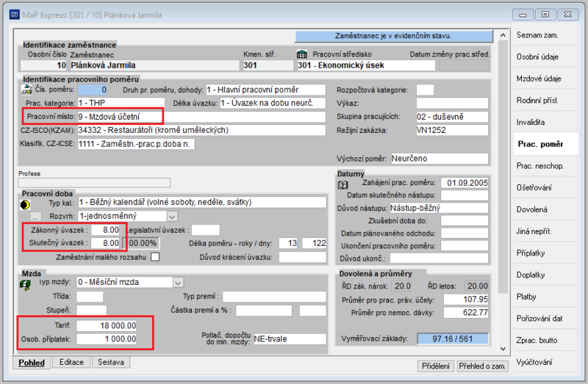
Task: Click the Druh pr. poměru, dohody field
Action: click(x=265, y=90)
